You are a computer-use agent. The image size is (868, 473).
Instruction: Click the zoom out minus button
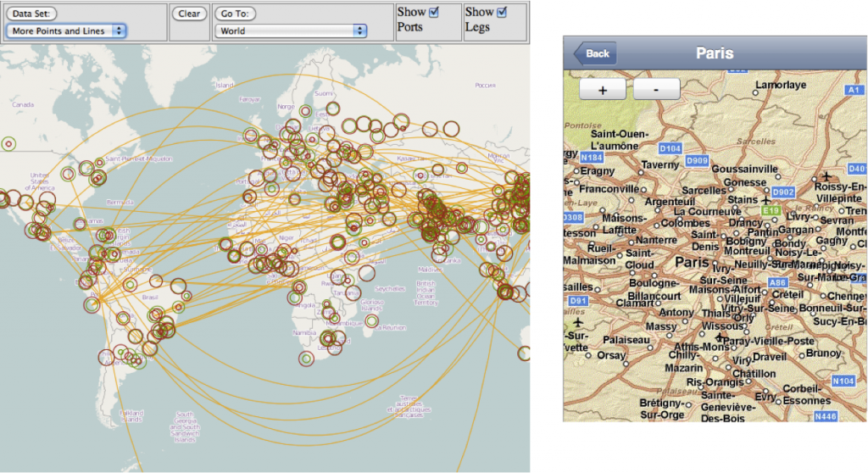656,89
